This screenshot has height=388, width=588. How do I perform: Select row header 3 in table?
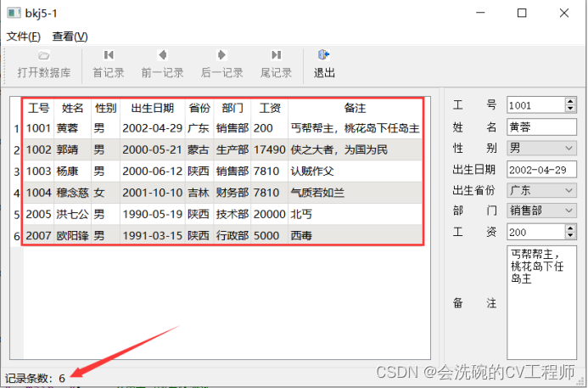[16, 172]
